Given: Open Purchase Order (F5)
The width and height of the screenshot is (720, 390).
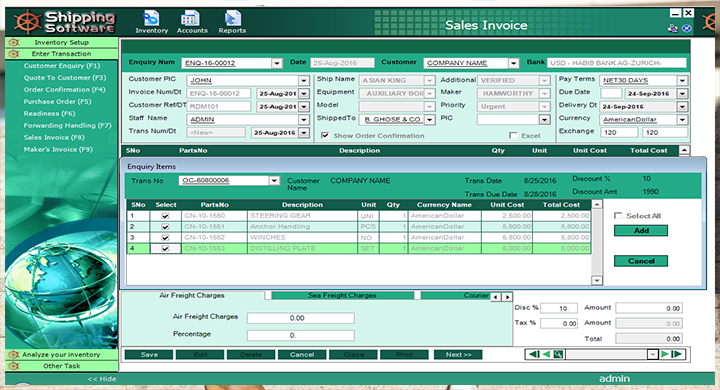Looking at the screenshot, I should click(x=57, y=102).
